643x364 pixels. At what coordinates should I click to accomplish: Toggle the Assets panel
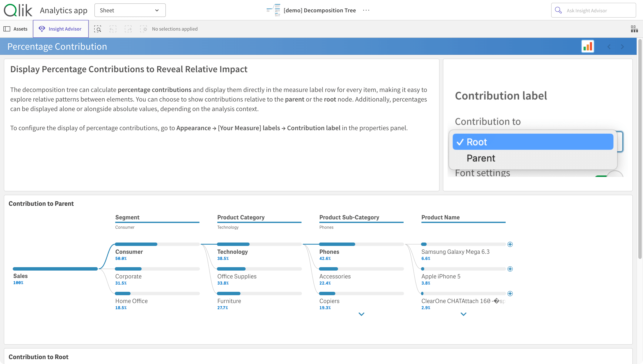pyautogui.click(x=16, y=29)
